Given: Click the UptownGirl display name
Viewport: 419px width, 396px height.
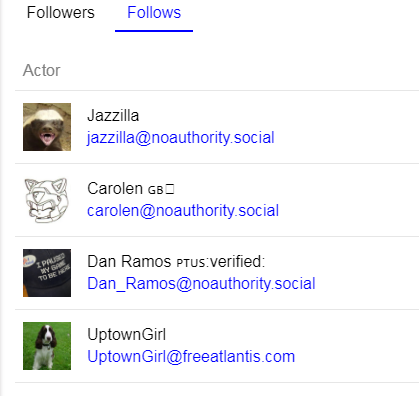Looking at the screenshot, I should tap(127, 335).
